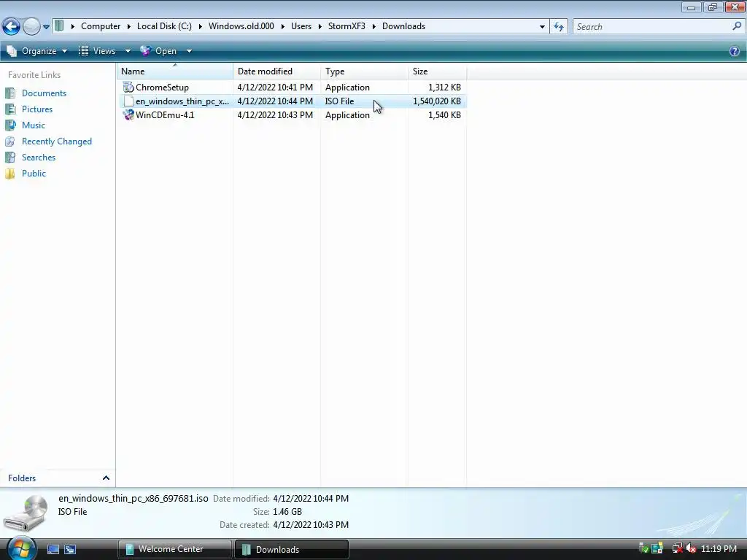
Task: Click the Music folder icon
Action: [10, 125]
